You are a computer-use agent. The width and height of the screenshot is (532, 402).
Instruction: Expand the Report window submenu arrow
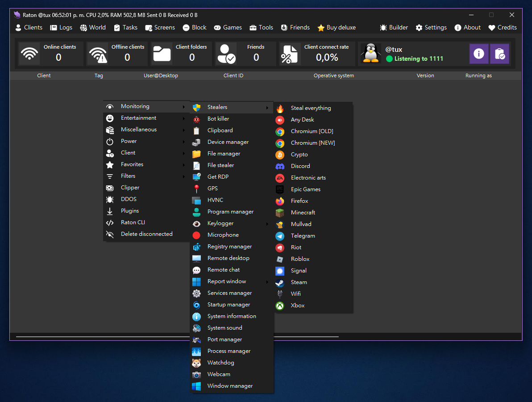pos(267,282)
